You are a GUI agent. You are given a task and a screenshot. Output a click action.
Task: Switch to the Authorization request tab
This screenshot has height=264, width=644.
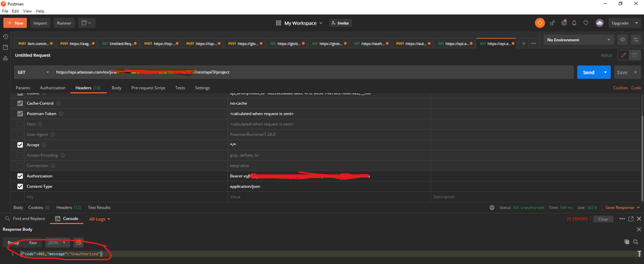(x=53, y=88)
